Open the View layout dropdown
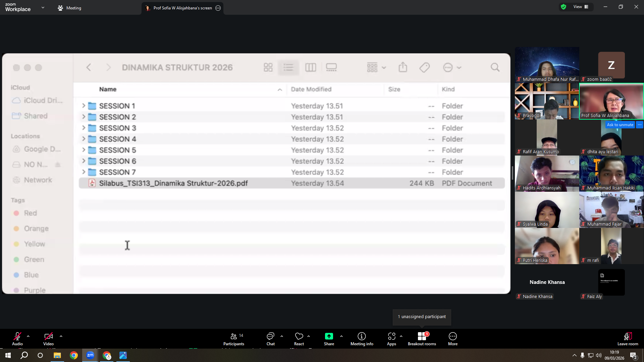The image size is (644, 362). pyautogui.click(x=581, y=7)
